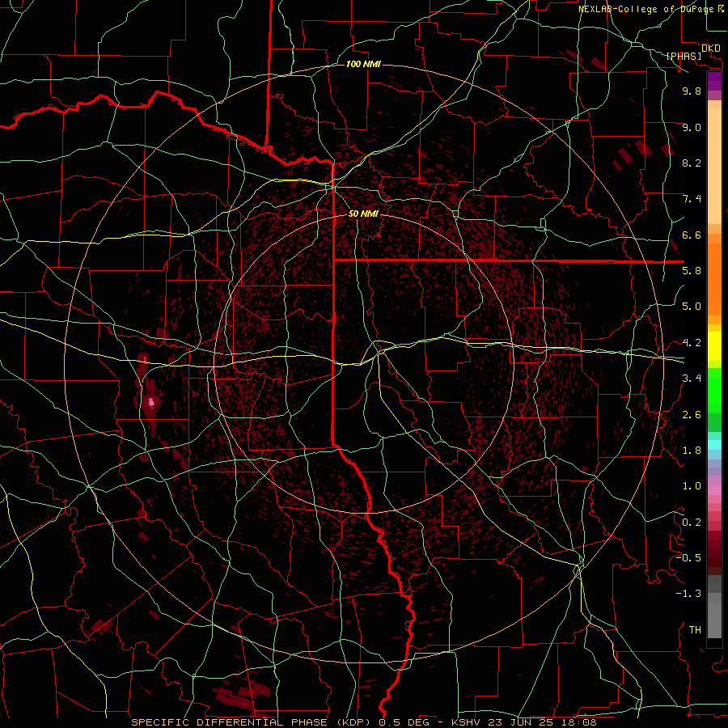Screen dimensions: 728x728
Task: Click the 7.4 value on the color scale
Action: 692,199
